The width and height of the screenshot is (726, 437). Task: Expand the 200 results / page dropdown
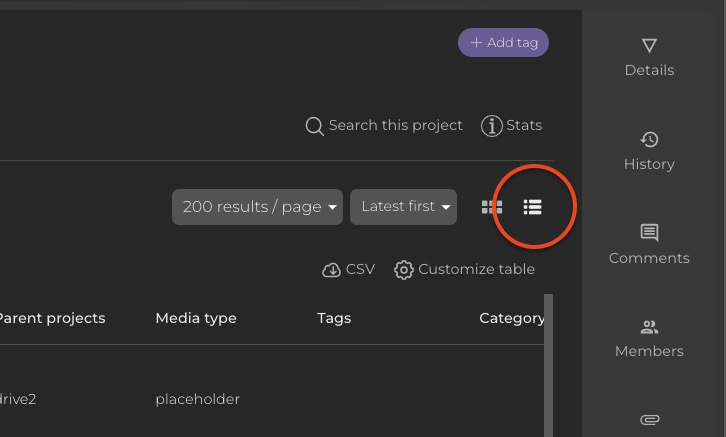tap(257, 207)
